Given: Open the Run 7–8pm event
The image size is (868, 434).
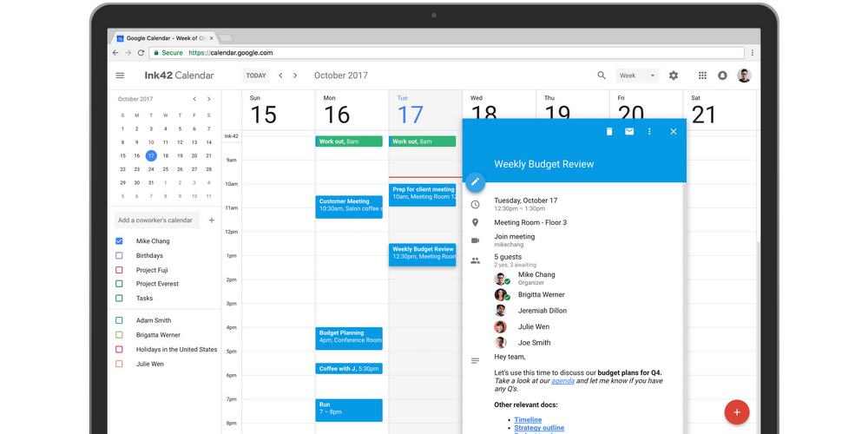Looking at the screenshot, I should 349,411.
